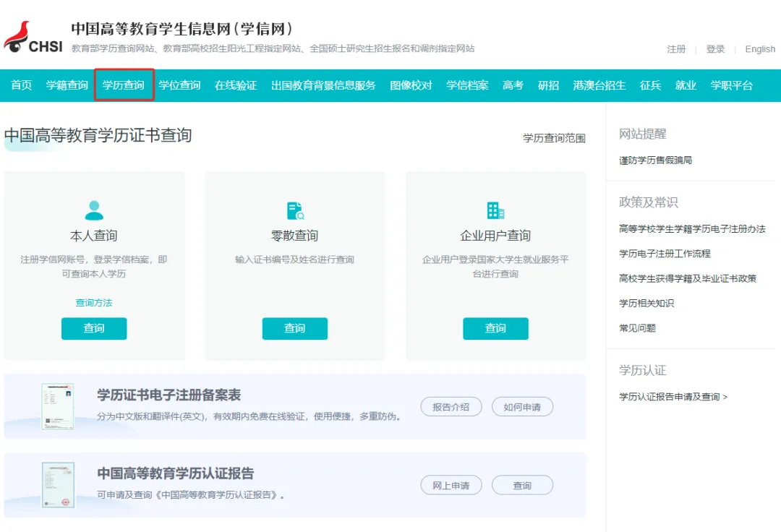Click 查询 button for 学历认证报告
This screenshot has height=532, width=781.
coord(523,485)
